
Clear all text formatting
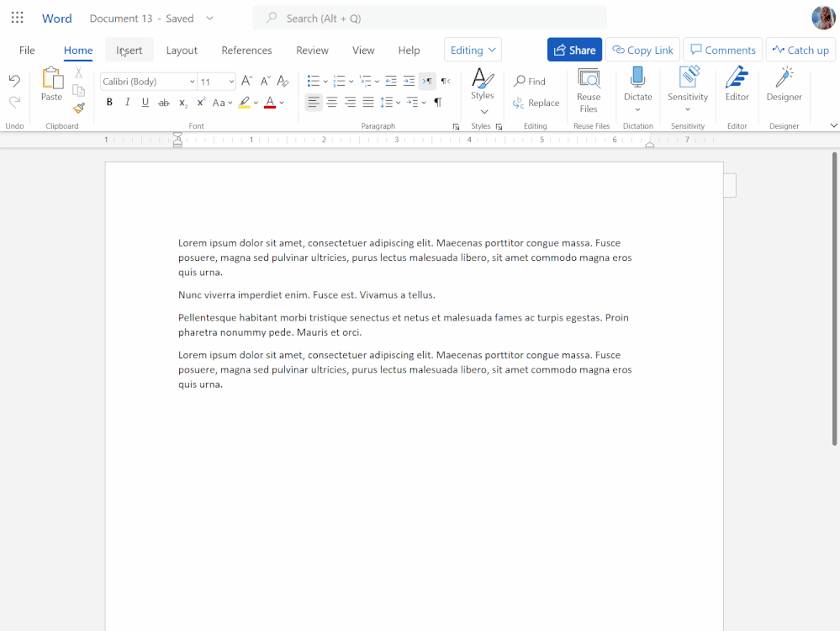(283, 81)
